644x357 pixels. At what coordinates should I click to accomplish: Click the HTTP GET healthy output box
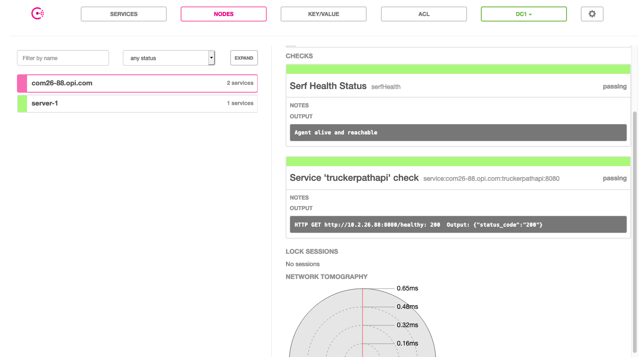pyautogui.click(x=458, y=224)
